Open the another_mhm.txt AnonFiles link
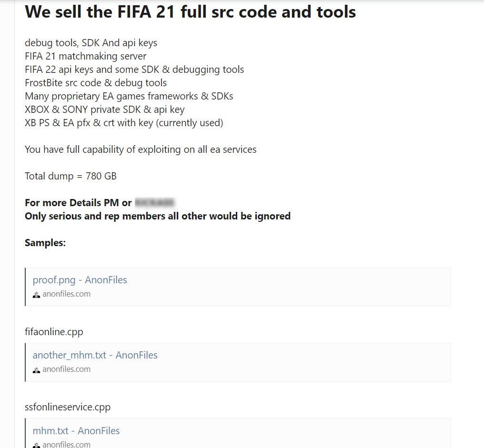Screen dimensions: 484x448 tap(95, 355)
